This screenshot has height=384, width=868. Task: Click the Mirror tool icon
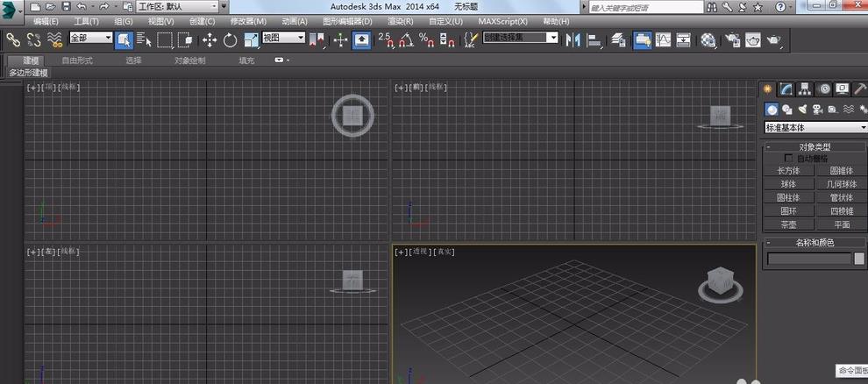[573, 39]
